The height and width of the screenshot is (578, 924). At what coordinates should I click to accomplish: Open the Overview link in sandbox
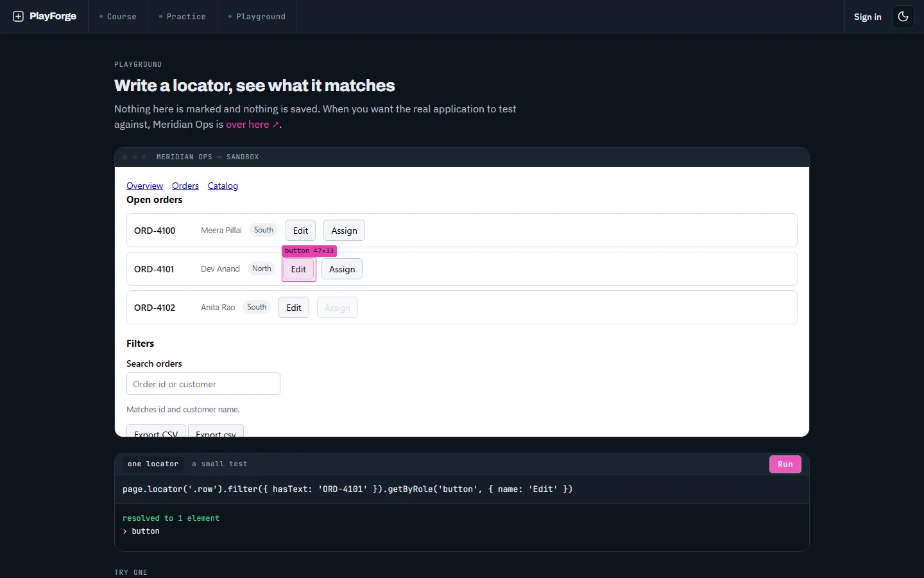pos(144,186)
